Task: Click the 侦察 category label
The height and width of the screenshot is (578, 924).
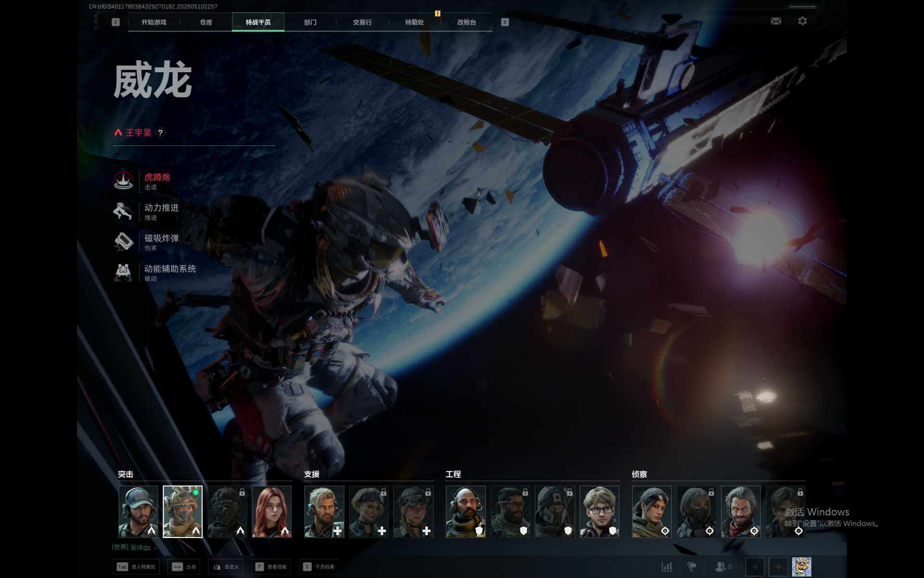Action: pos(640,474)
